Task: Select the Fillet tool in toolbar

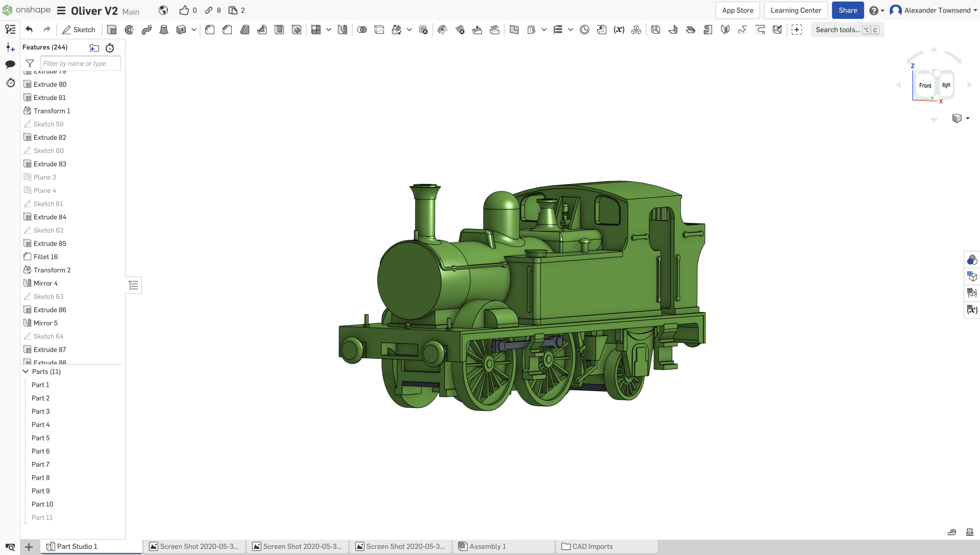Action: click(210, 30)
